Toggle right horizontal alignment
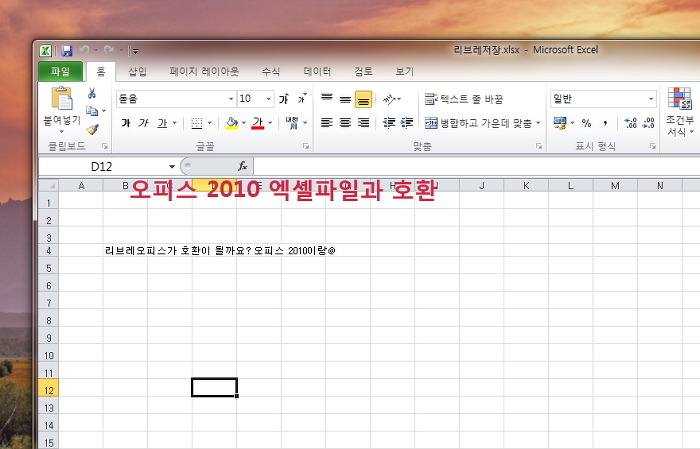The width and height of the screenshot is (700, 449). pos(364,123)
